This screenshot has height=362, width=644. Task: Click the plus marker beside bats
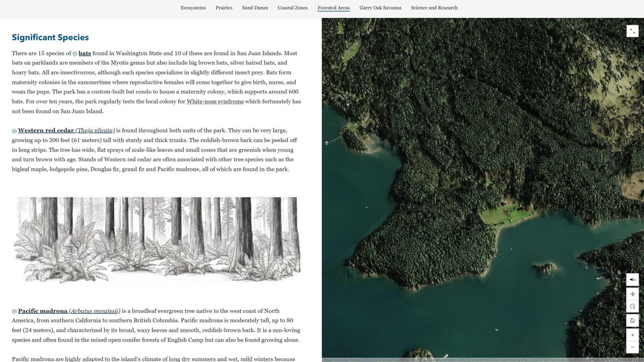click(x=75, y=53)
